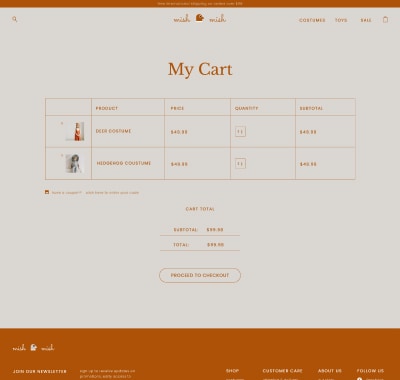Click the Price column header

[x=177, y=108]
